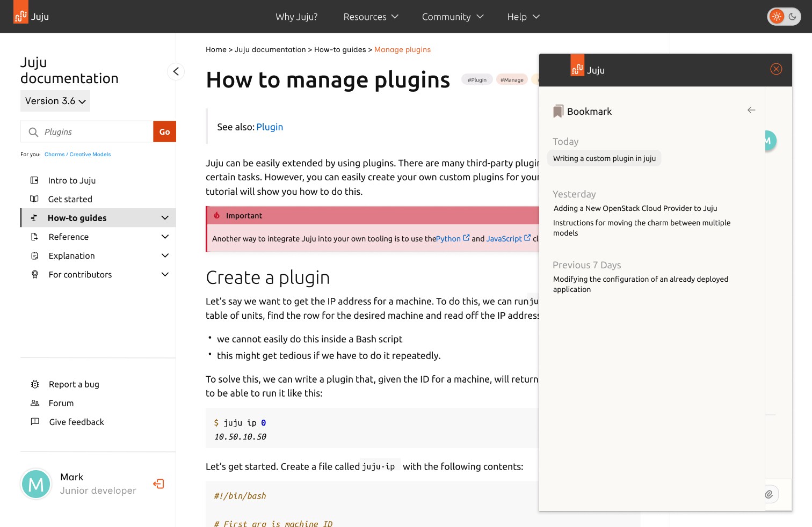The width and height of the screenshot is (812, 527).
Task: Go back using the panel's left arrow
Action: pyautogui.click(x=751, y=110)
